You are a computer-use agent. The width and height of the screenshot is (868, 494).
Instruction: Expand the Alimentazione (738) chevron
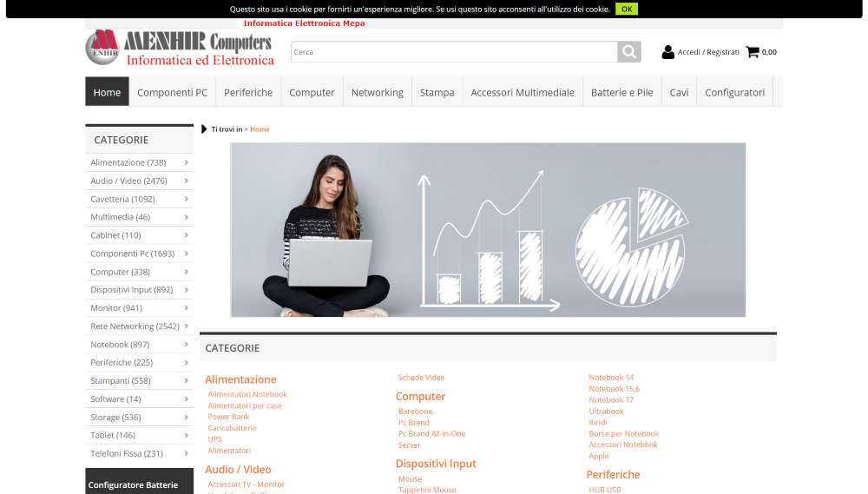click(x=186, y=162)
